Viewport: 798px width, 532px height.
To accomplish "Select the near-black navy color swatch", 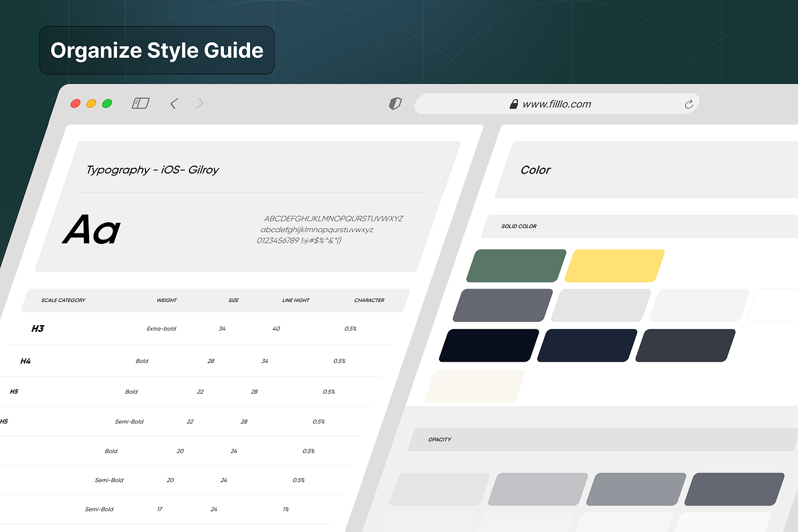I will (x=489, y=345).
